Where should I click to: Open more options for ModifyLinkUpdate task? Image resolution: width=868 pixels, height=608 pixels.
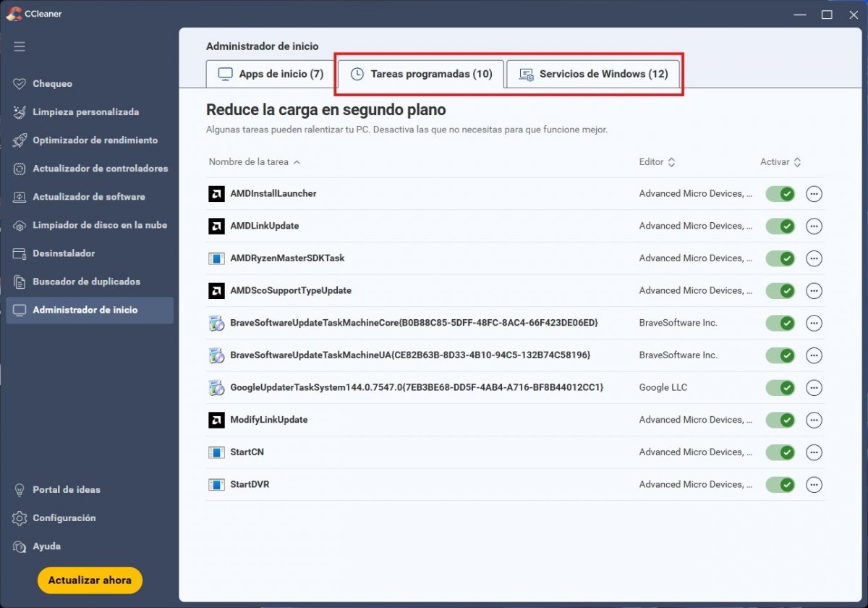[x=814, y=421]
